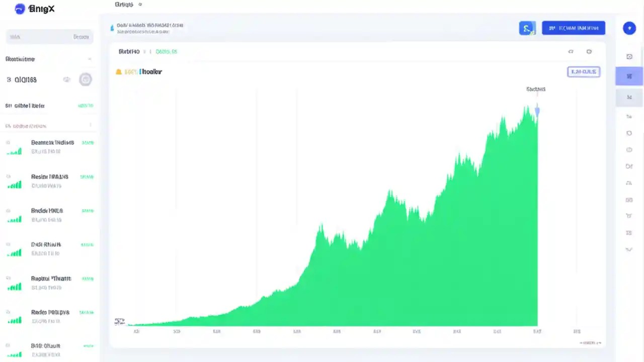Select the highlighted panel icon in right sidebar

pos(629,76)
